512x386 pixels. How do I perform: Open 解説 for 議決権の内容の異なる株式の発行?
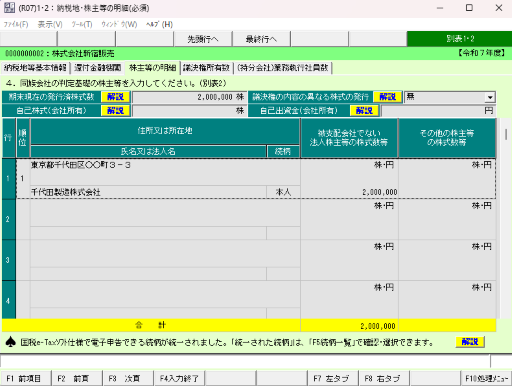tap(387, 97)
